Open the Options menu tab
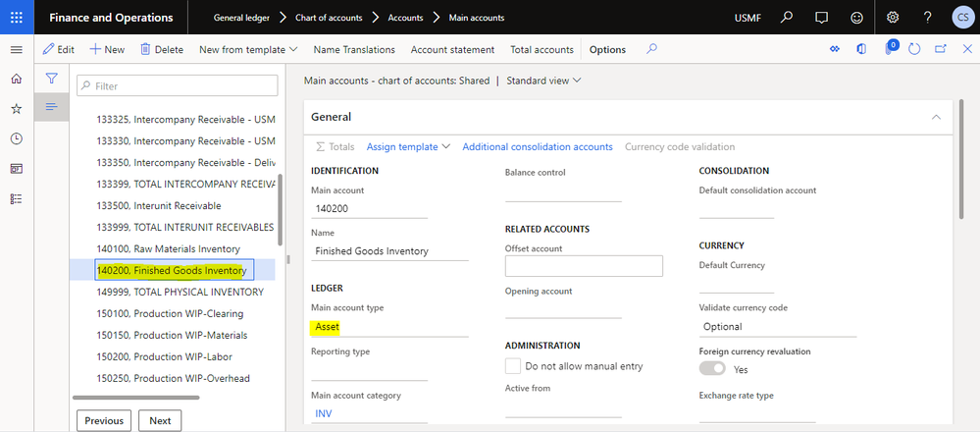Viewport: 980px width, 432px height. [607, 49]
